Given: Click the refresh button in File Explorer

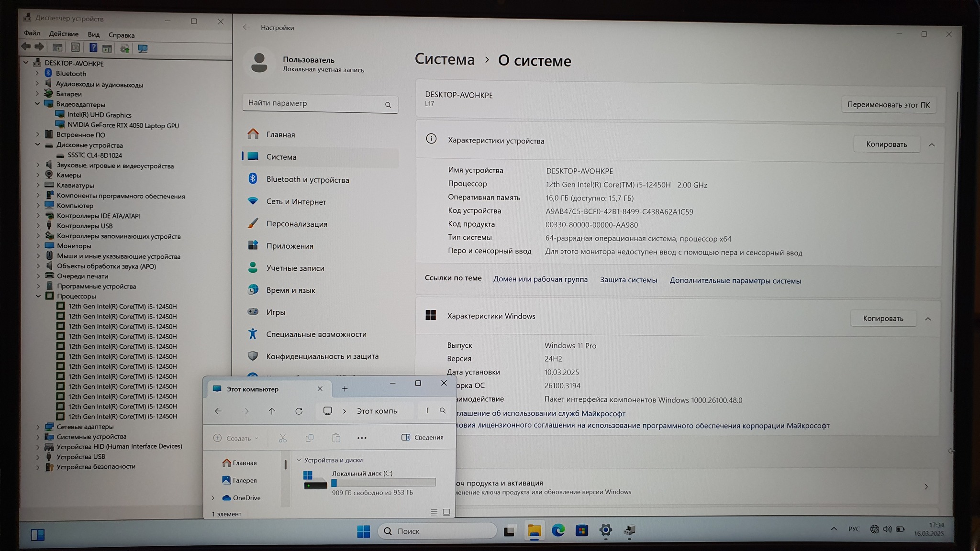Looking at the screenshot, I should (x=299, y=411).
